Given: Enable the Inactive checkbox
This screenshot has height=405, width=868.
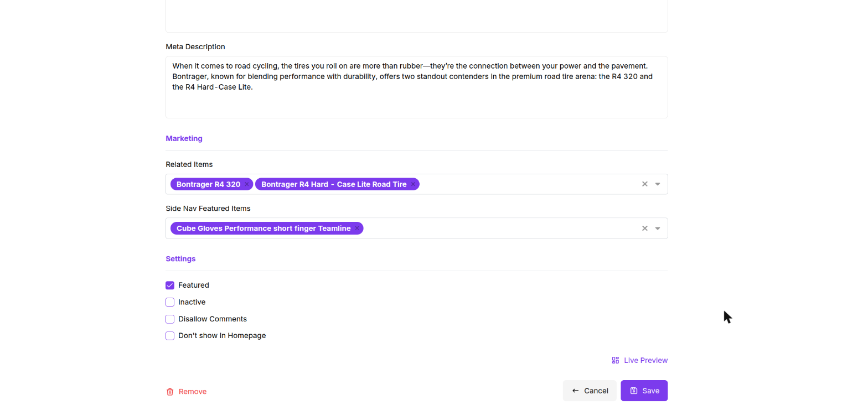Looking at the screenshot, I should pyautogui.click(x=170, y=302).
